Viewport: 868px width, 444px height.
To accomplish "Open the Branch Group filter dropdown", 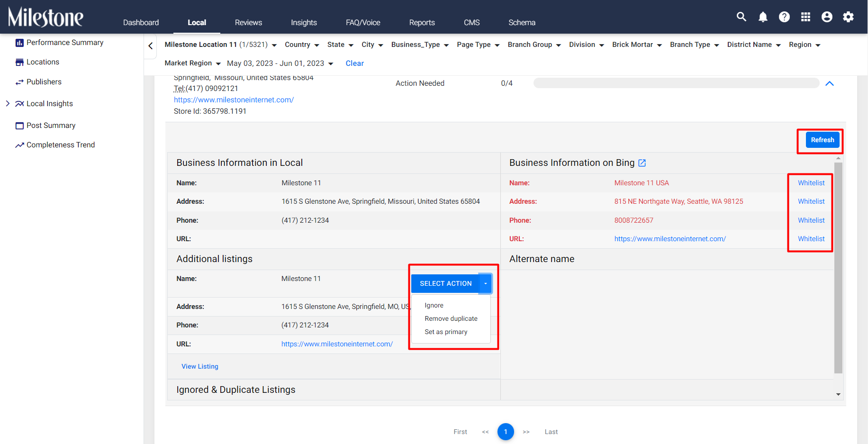I will [x=534, y=45].
